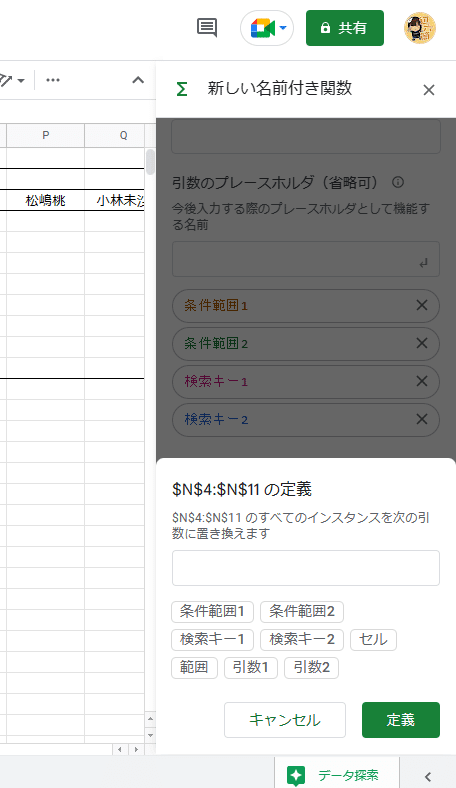The width and height of the screenshot is (456, 788).
Task: Open the toolbar three-dots more menu
Action: point(53,80)
